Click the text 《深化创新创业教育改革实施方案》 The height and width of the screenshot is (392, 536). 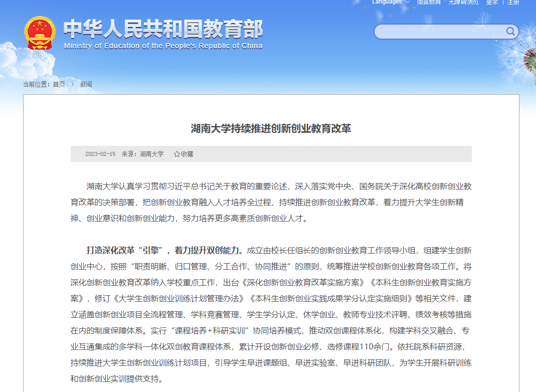303,283
